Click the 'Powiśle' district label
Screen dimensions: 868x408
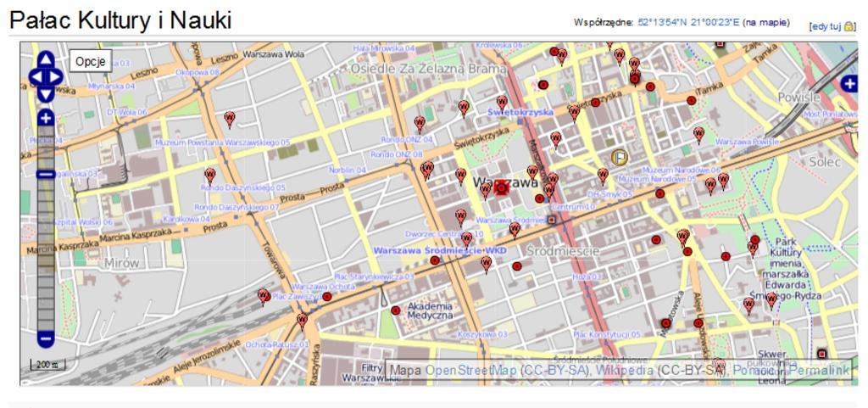pyautogui.click(x=798, y=98)
